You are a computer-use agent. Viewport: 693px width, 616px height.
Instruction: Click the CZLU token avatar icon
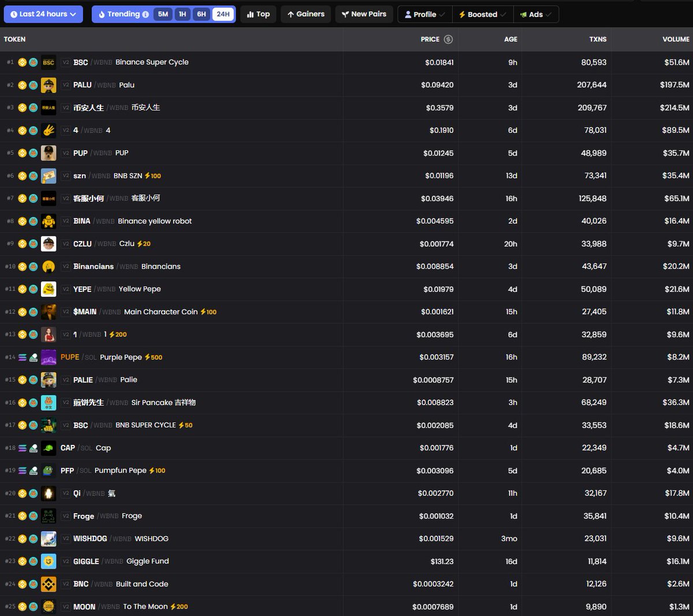[x=49, y=244]
